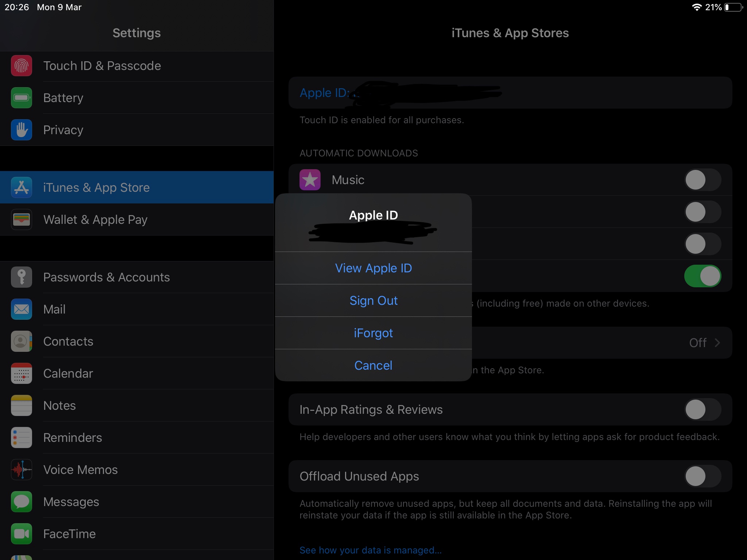Choose Sign Out from popup
The width and height of the screenshot is (747, 560).
(x=373, y=300)
